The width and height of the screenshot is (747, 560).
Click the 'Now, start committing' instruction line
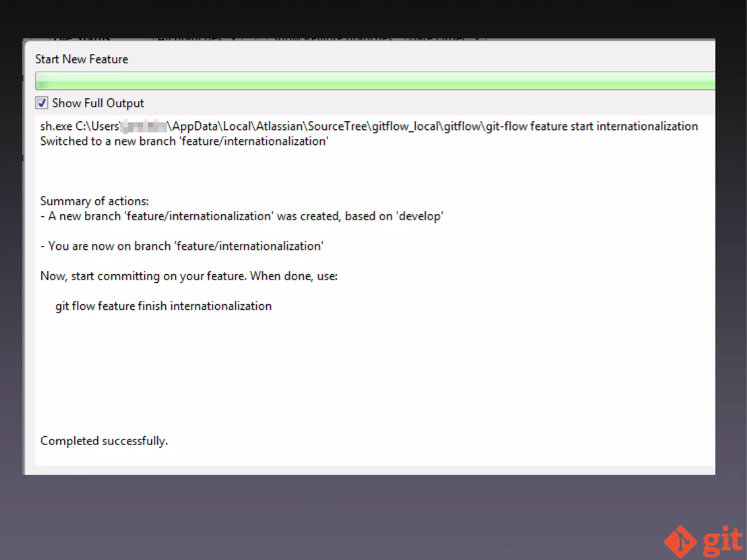click(x=189, y=276)
